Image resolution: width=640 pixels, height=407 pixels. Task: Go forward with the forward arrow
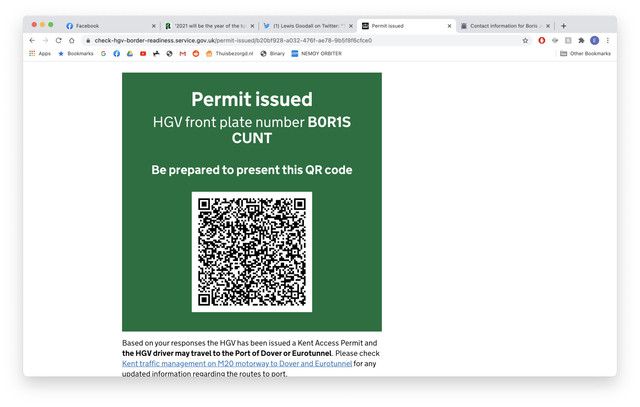[45, 40]
